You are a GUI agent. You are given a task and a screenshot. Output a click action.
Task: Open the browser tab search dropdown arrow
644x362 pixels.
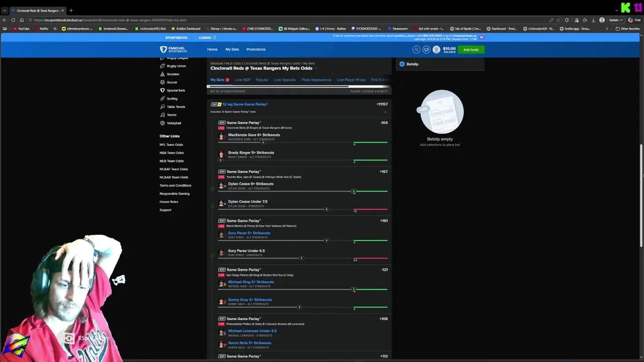(5, 11)
